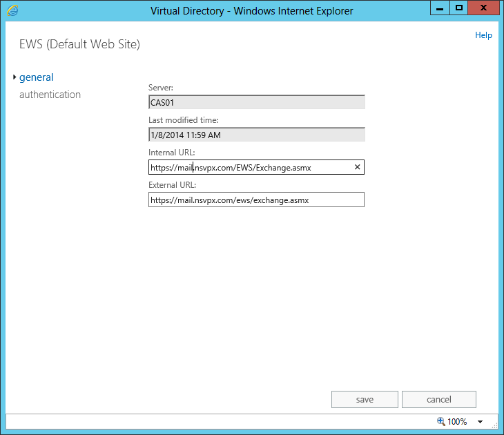Maximize the Virtual Directory window
The height and width of the screenshot is (435, 504).
click(458, 8)
